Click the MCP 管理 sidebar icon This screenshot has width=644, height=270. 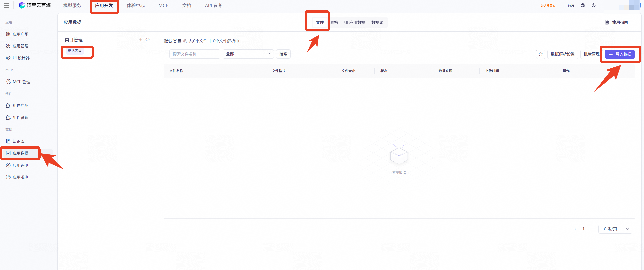(x=8, y=82)
